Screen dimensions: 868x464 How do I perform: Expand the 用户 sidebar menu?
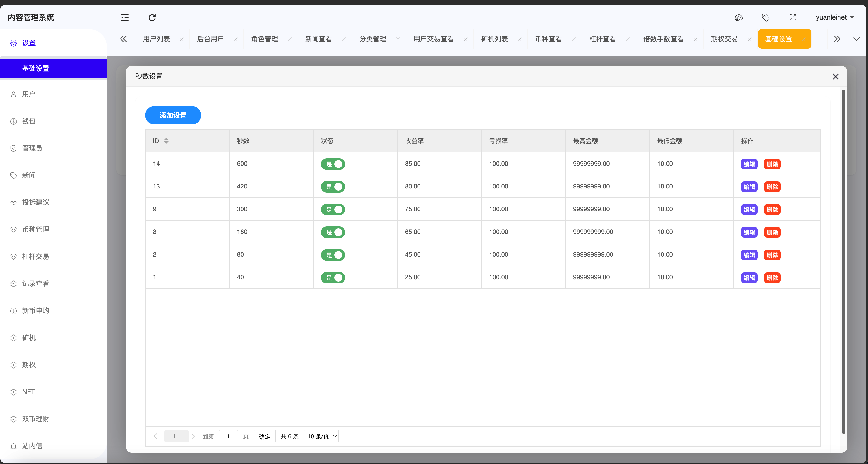54,94
